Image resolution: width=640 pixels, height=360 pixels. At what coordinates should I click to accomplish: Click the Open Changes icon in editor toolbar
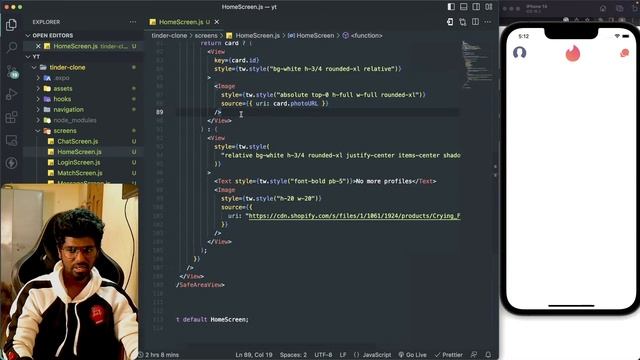coord(450,22)
